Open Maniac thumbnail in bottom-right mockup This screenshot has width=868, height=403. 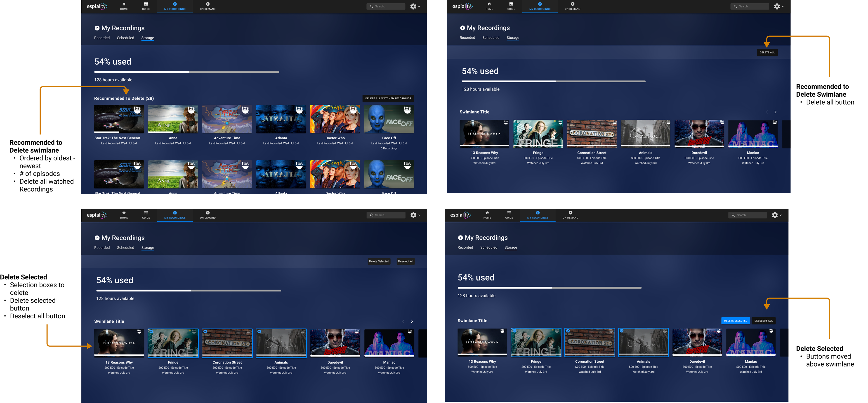click(x=751, y=342)
